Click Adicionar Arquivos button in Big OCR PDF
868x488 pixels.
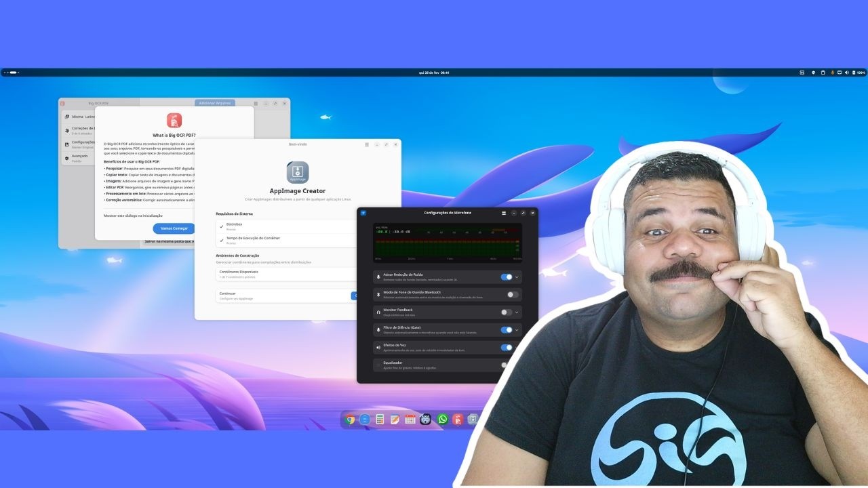point(215,103)
